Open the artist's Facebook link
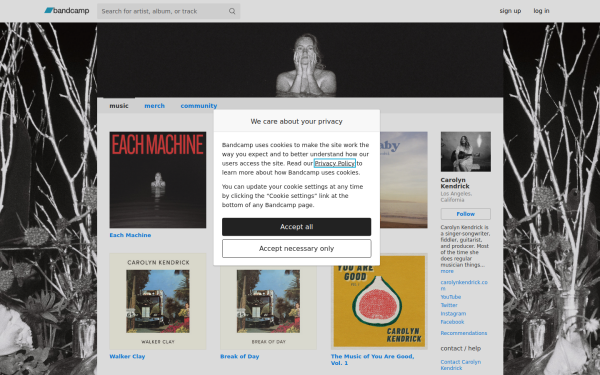This screenshot has height=375, width=600. pos(452,322)
